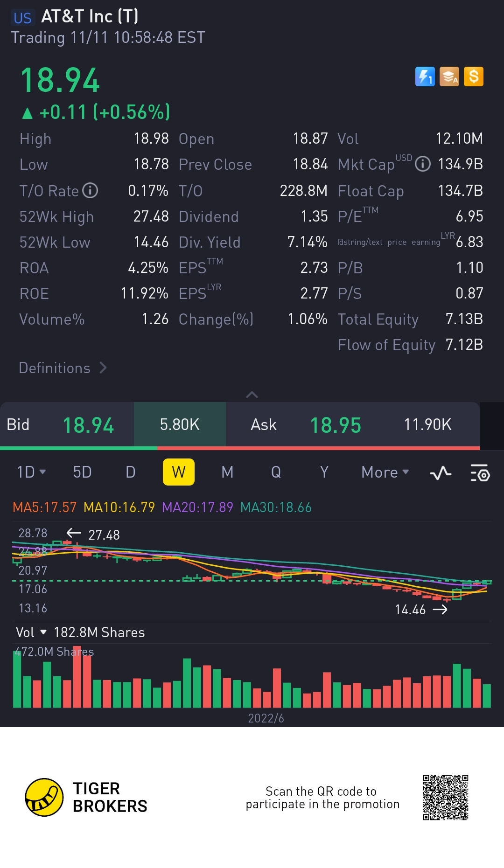
Task: Open the Mkt Cap info icon
Action: click(x=423, y=164)
